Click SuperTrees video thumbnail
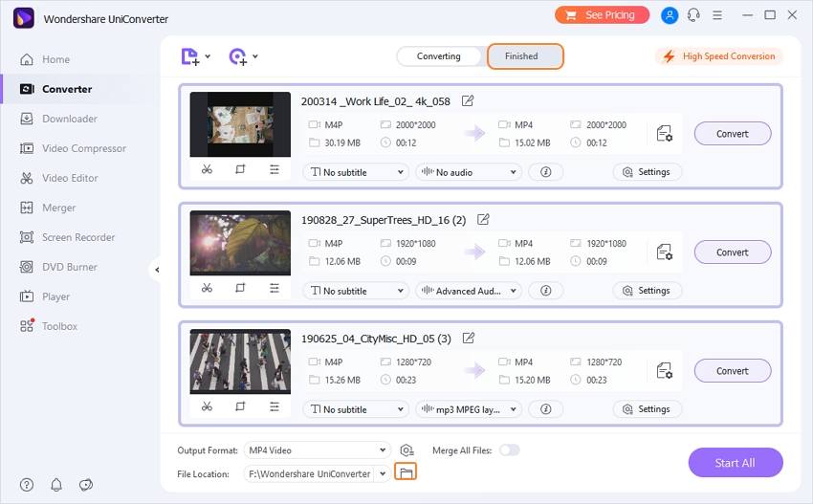Viewport: 813px width, 504px height. [x=240, y=243]
